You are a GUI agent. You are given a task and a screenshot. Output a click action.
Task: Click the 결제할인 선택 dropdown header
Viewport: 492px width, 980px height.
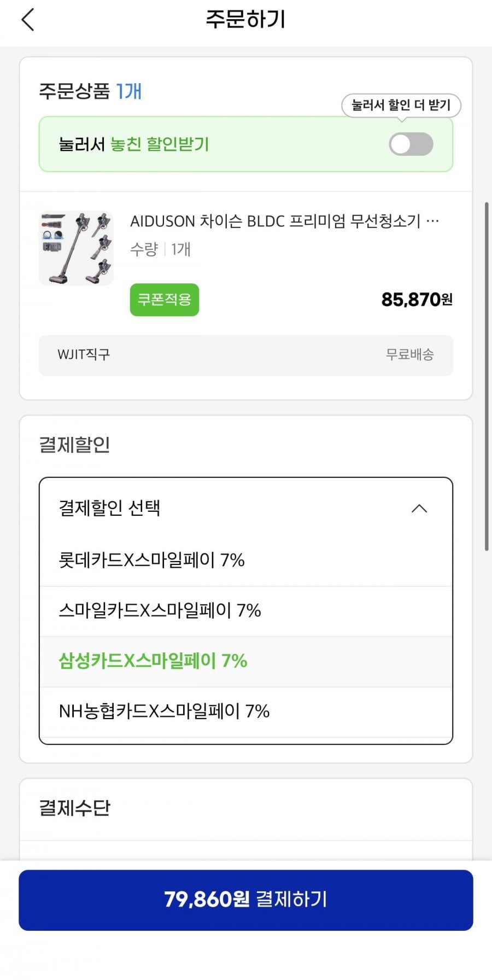pos(219,508)
